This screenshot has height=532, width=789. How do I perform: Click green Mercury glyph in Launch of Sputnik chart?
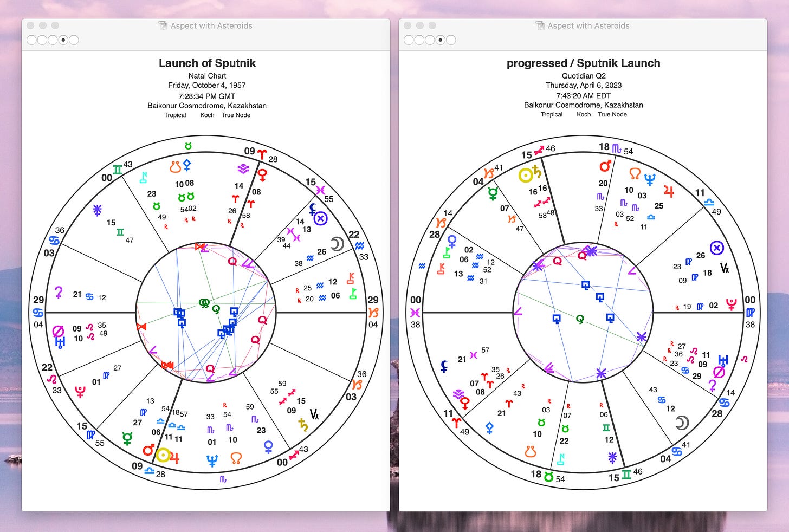coord(127,438)
